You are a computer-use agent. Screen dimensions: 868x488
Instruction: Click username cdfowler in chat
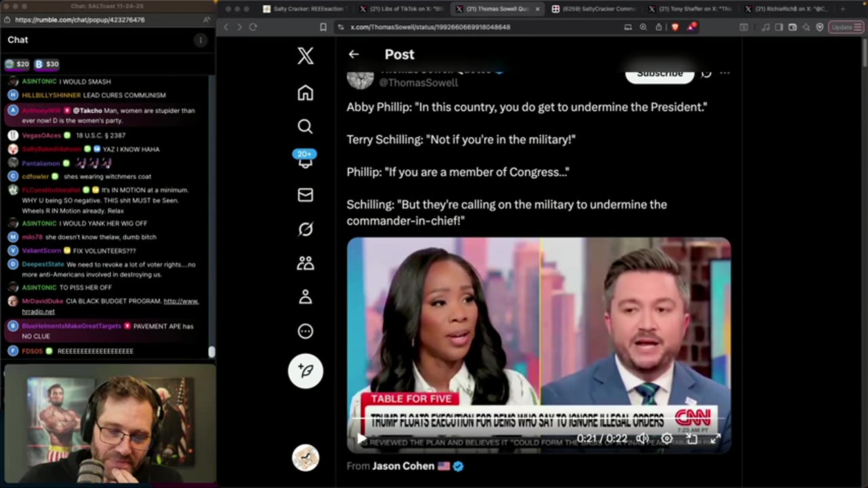pyautogui.click(x=35, y=176)
